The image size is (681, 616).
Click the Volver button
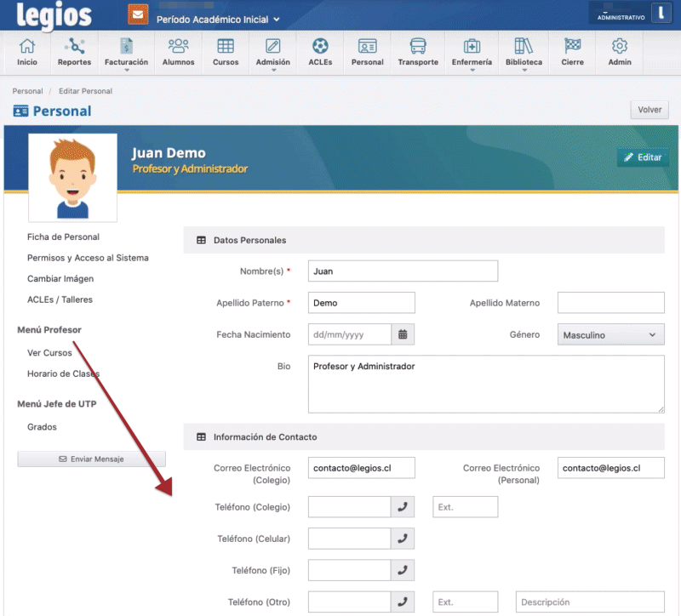(650, 110)
